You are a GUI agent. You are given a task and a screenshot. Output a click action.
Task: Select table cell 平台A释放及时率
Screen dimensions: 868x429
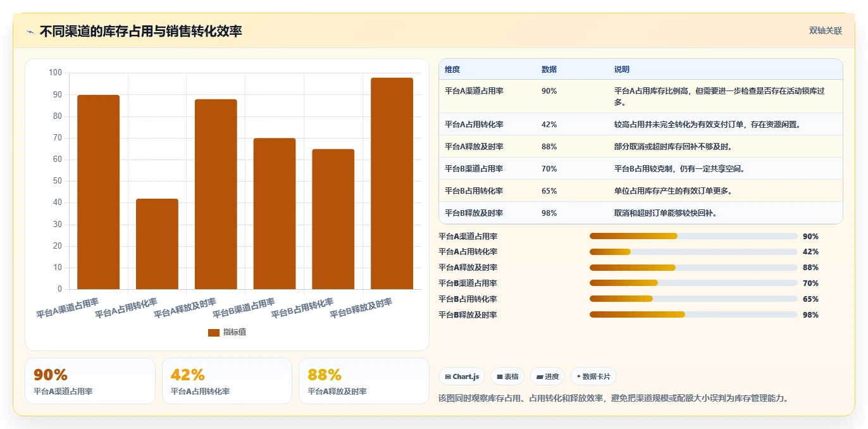(x=474, y=147)
